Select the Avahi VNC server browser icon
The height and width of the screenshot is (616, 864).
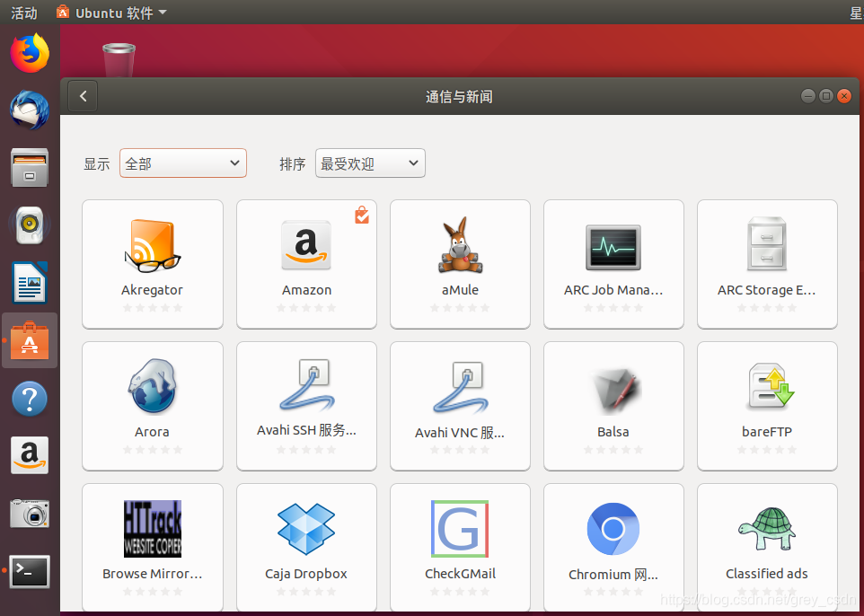[x=460, y=387]
